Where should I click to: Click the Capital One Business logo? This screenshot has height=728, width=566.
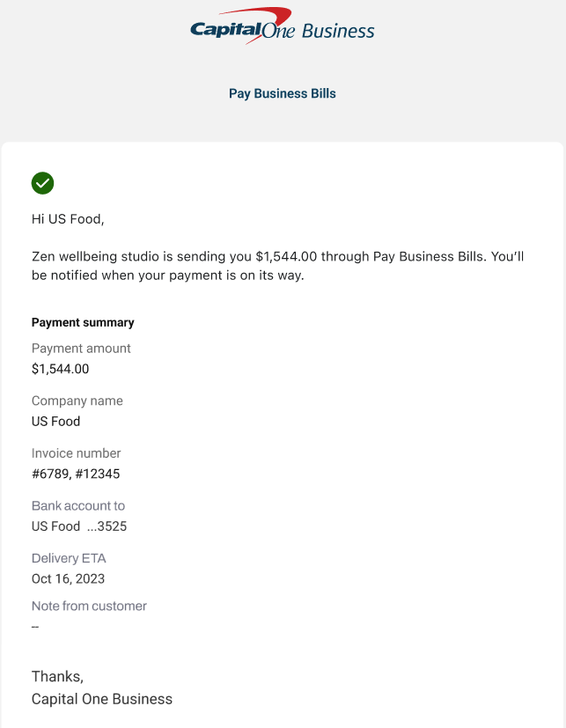282,27
